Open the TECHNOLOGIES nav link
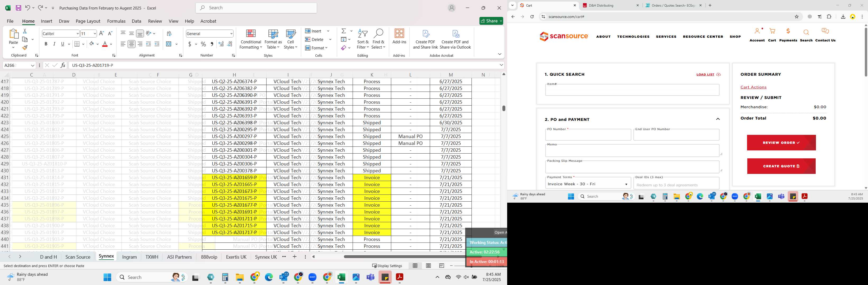 click(633, 37)
